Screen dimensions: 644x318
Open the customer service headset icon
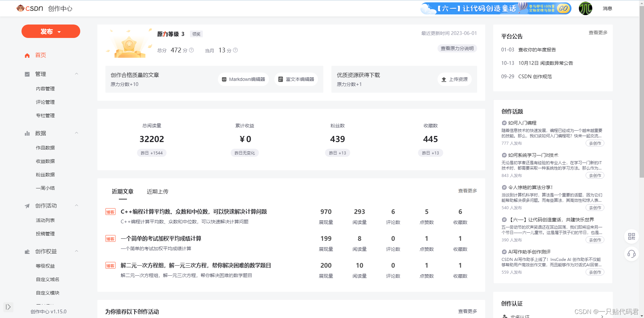click(x=632, y=254)
